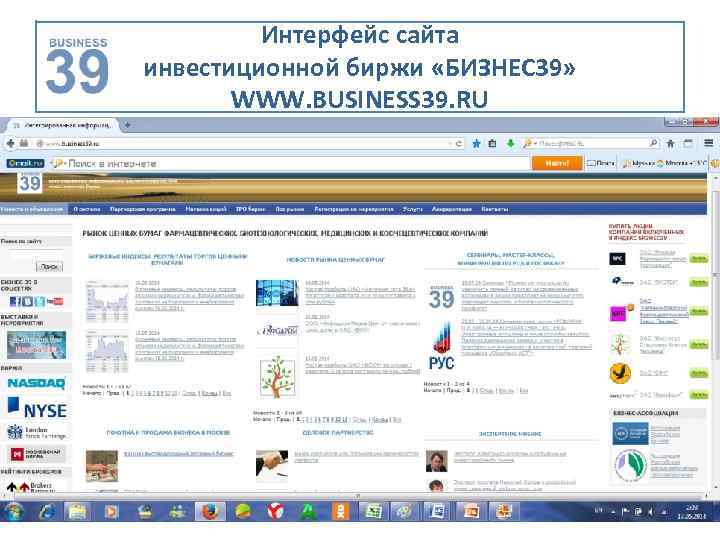
Task: Click the YouTube social icon in sidebar
Action: point(55,301)
